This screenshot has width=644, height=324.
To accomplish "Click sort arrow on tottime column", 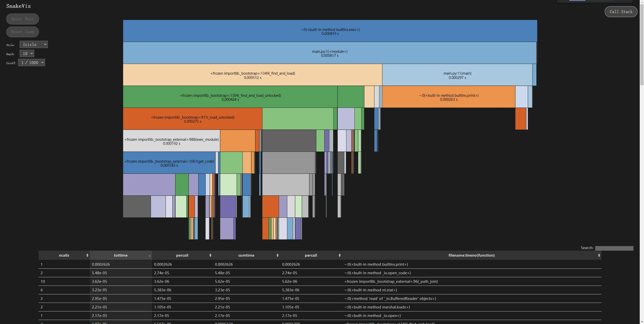I will (x=149, y=256).
